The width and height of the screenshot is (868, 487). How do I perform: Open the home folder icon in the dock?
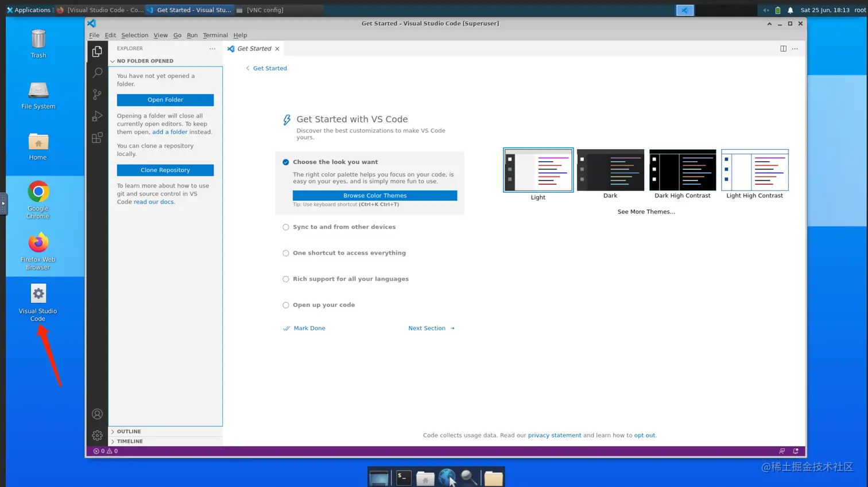coord(425,477)
